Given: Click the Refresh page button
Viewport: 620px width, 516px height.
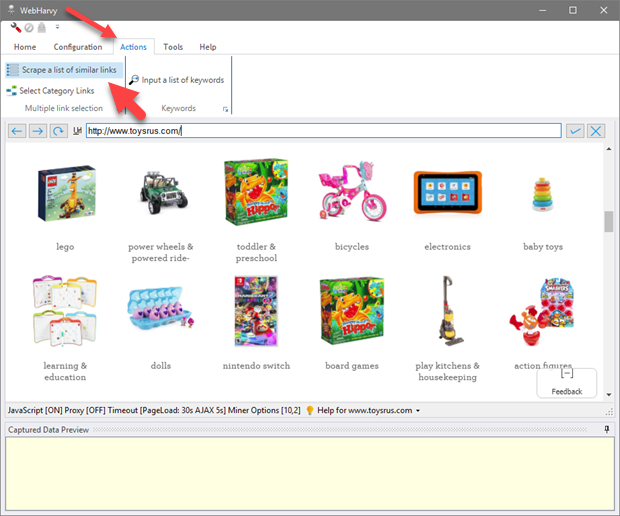Looking at the screenshot, I should tap(59, 131).
